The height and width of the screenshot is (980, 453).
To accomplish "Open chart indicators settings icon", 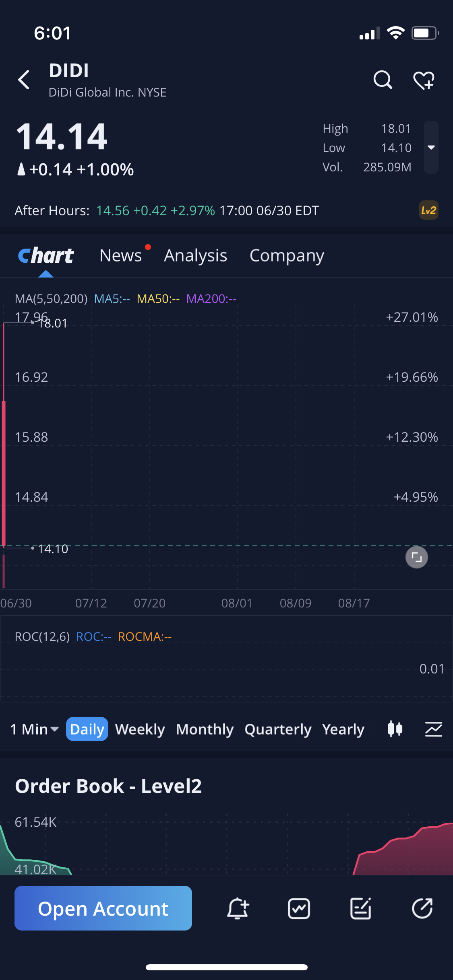I will [x=433, y=729].
